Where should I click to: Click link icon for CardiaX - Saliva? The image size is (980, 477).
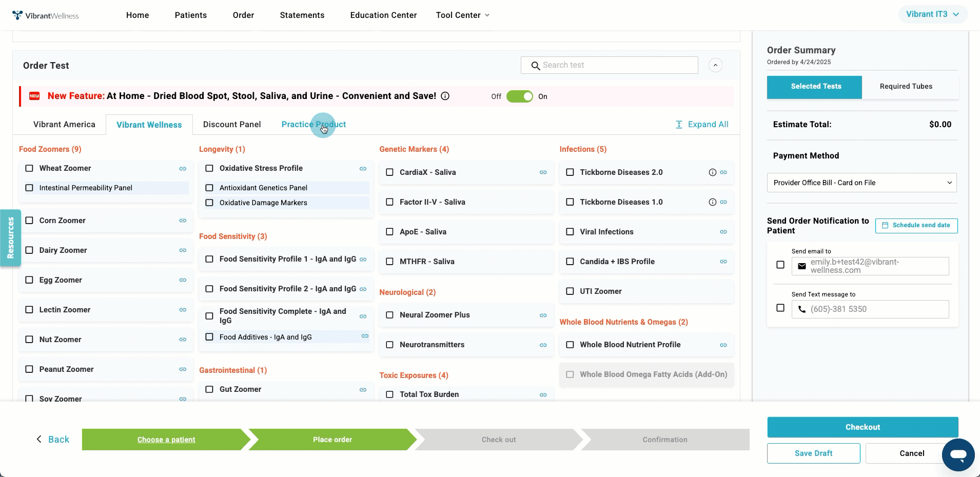543,173
